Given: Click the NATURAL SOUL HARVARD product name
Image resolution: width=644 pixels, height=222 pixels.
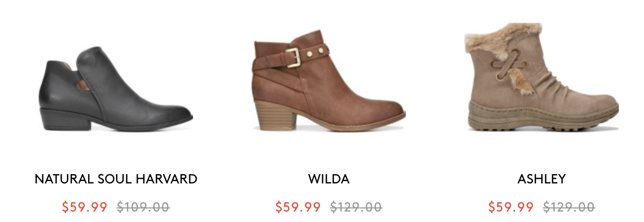Looking at the screenshot, I should [116, 179].
